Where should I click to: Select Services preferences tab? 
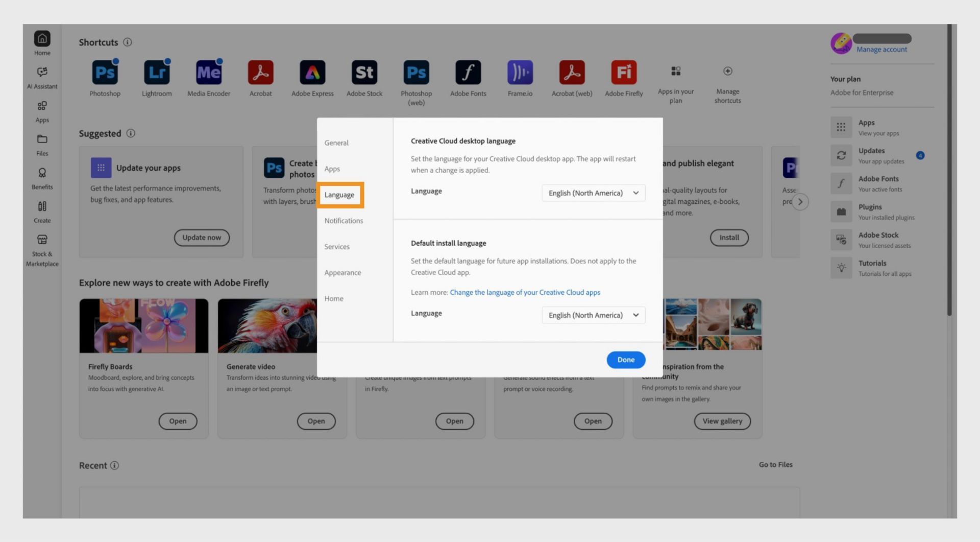[337, 247]
